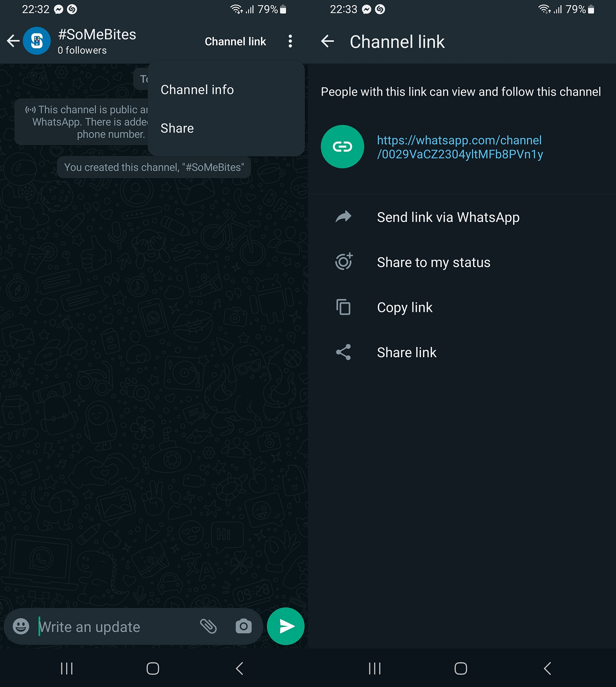Tap the home button on the left screen
Screen dimensions: 616x687
(153, 668)
